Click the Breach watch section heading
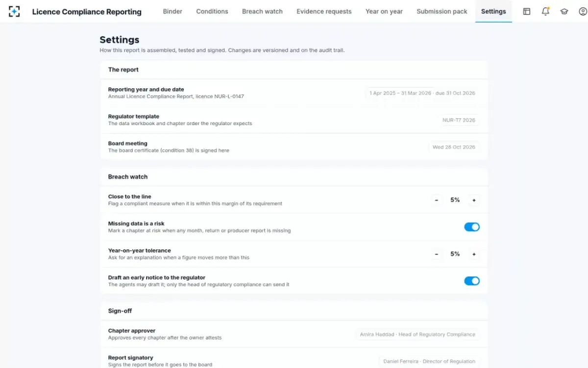 (128, 177)
